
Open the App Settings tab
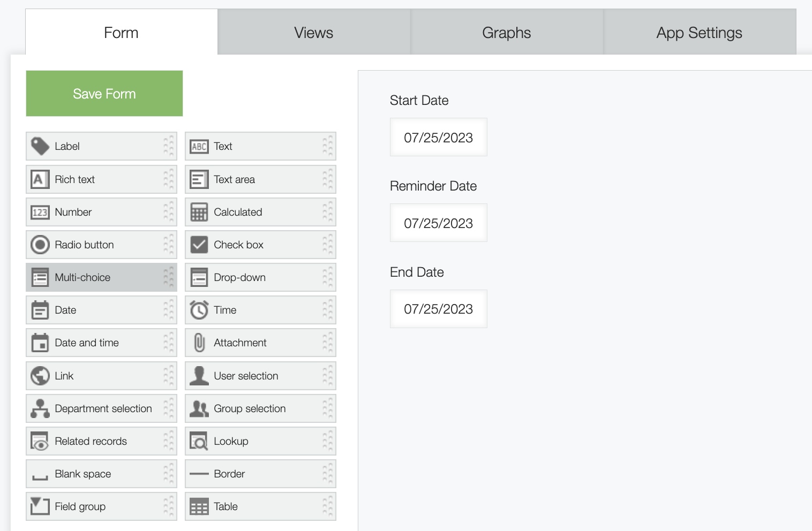tap(699, 33)
